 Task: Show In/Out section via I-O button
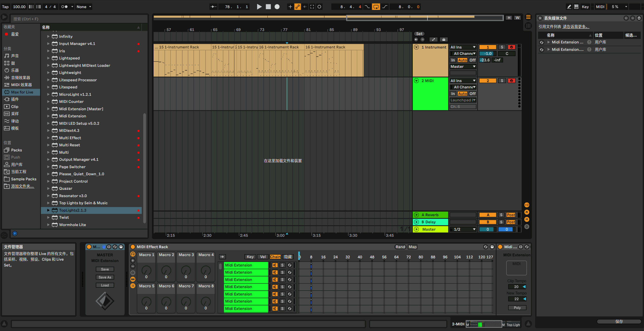click(x=527, y=205)
